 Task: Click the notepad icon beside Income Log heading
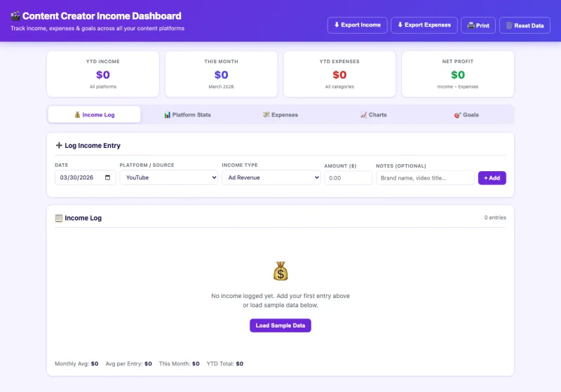[x=59, y=218]
